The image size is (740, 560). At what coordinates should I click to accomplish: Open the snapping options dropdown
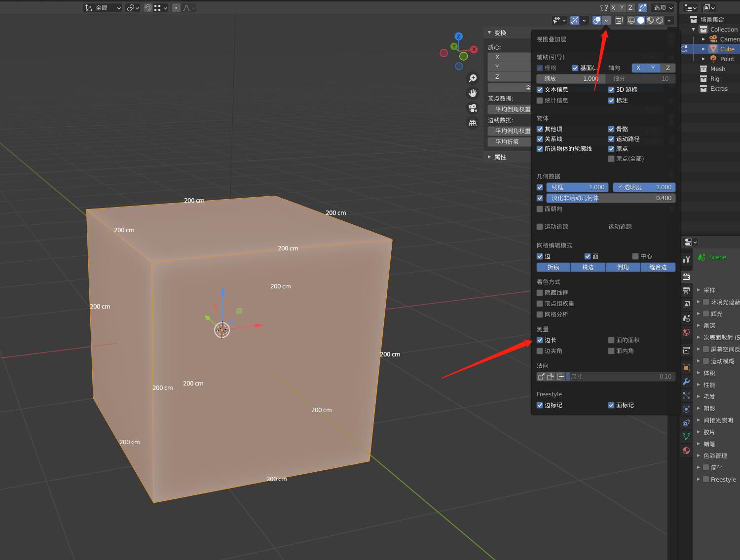click(x=160, y=8)
